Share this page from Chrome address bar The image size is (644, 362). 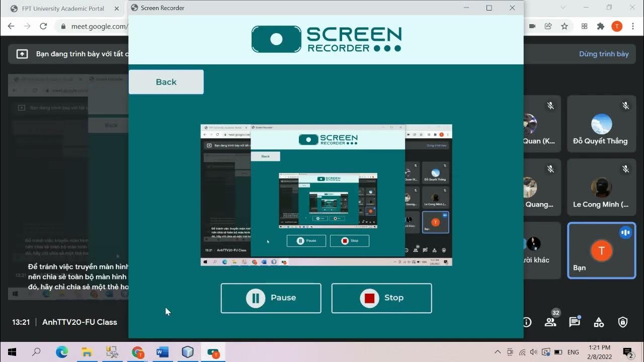tap(548, 26)
